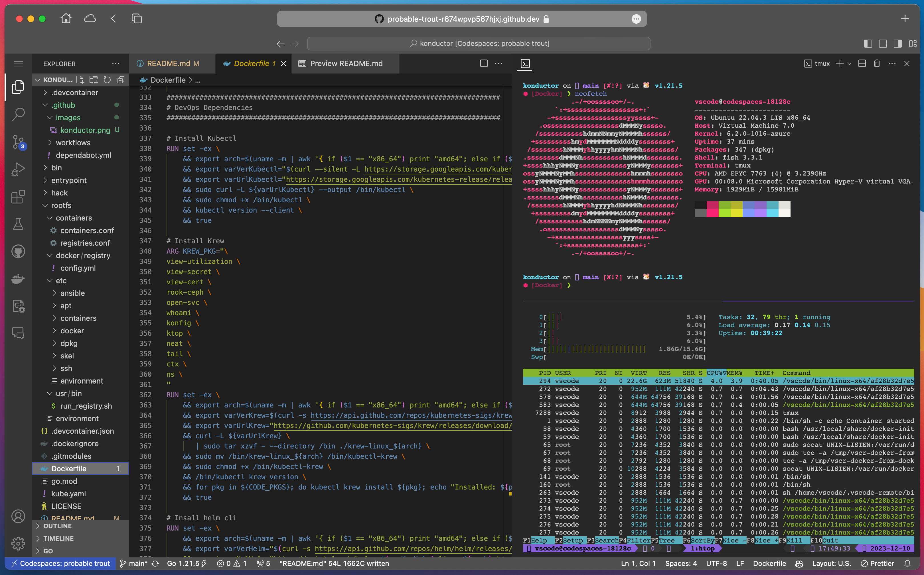Expand the workflows folder
The height and width of the screenshot is (575, 924).
[73, 142]
